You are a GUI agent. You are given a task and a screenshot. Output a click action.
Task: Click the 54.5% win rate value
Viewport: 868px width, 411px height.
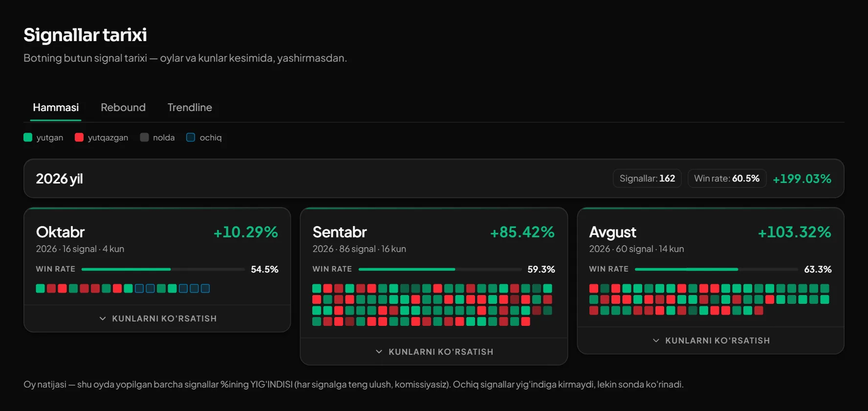click(264, 269)
